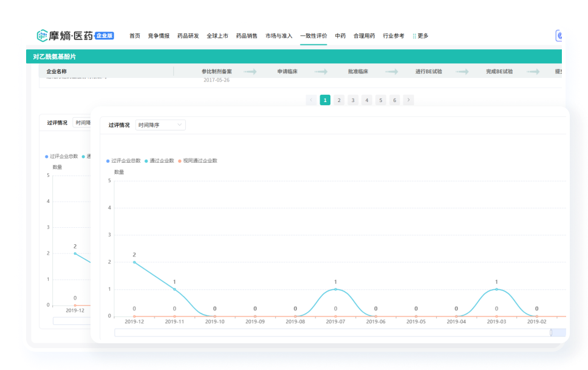Toggle 视同通过企业数 legend series
This screenshot has width=588, height=370.
pyautogui.click(x=197, y=160)
